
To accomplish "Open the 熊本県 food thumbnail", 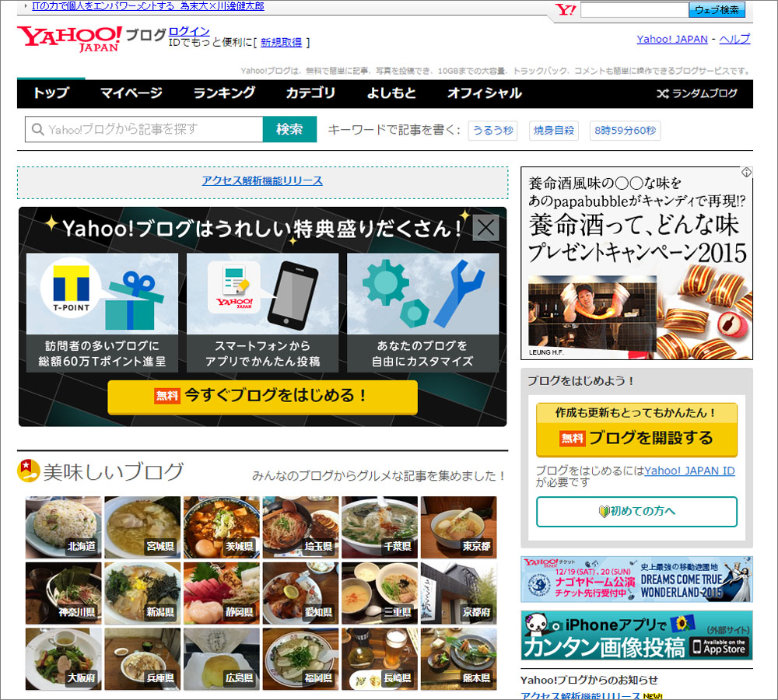I will [x=458, y=660].
